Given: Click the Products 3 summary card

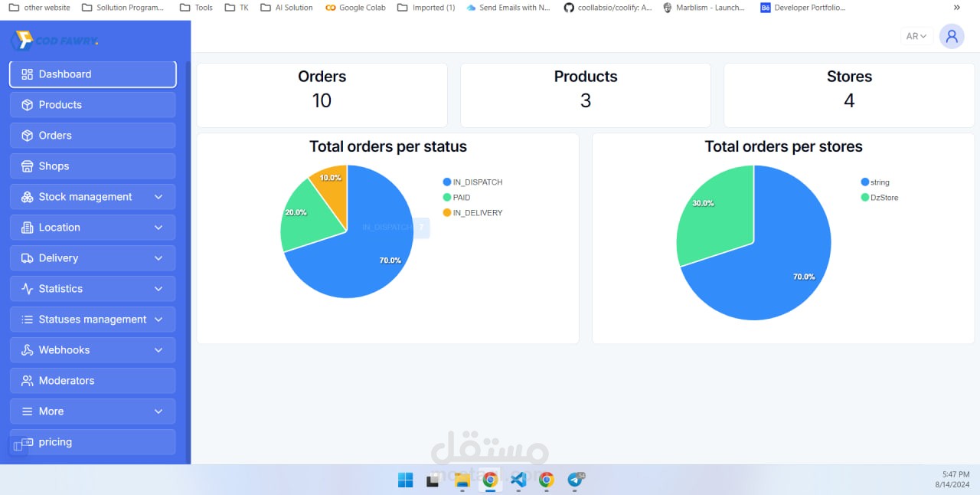Looking at the screenshot, I should (586, 95).
